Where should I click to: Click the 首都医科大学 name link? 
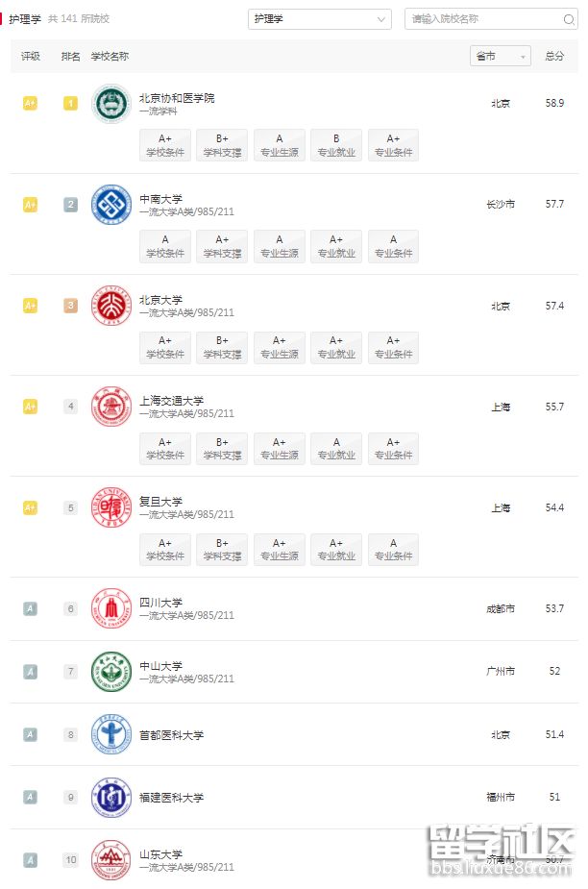point(171,735)
